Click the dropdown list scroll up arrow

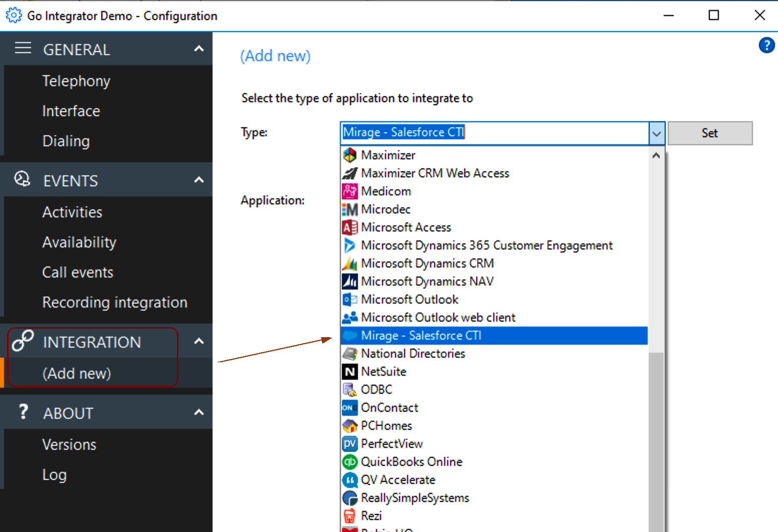pos(656,156)
